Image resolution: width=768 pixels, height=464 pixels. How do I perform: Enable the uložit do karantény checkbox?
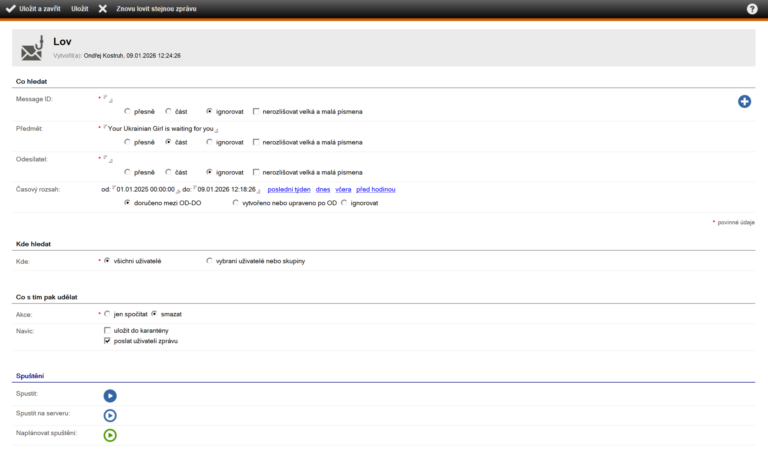click(x=108, y=330)
